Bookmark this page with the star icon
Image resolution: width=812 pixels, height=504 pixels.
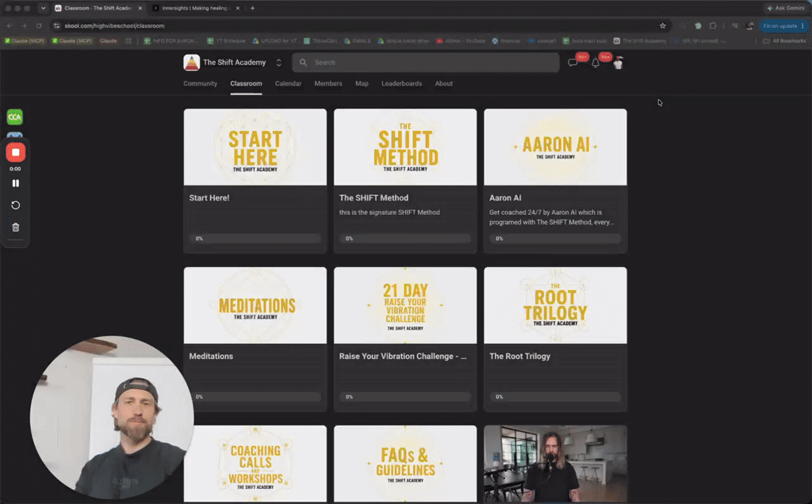click(662, 25)
